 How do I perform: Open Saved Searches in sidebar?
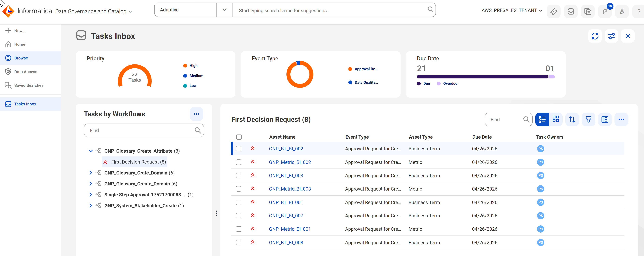(30, 85)
